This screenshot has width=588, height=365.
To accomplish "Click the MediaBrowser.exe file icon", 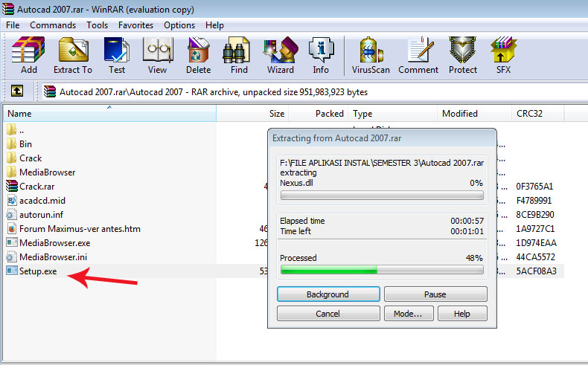I will click(x=12, y=242).
